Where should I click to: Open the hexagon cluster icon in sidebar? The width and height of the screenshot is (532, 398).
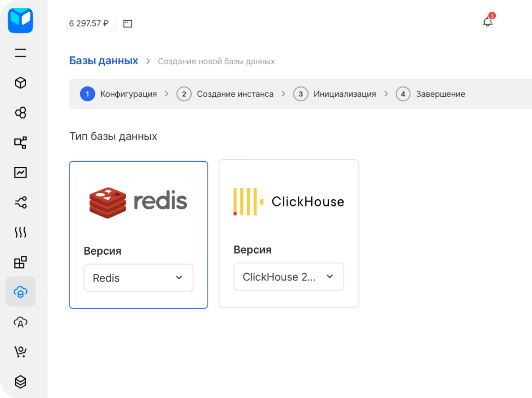20,113
